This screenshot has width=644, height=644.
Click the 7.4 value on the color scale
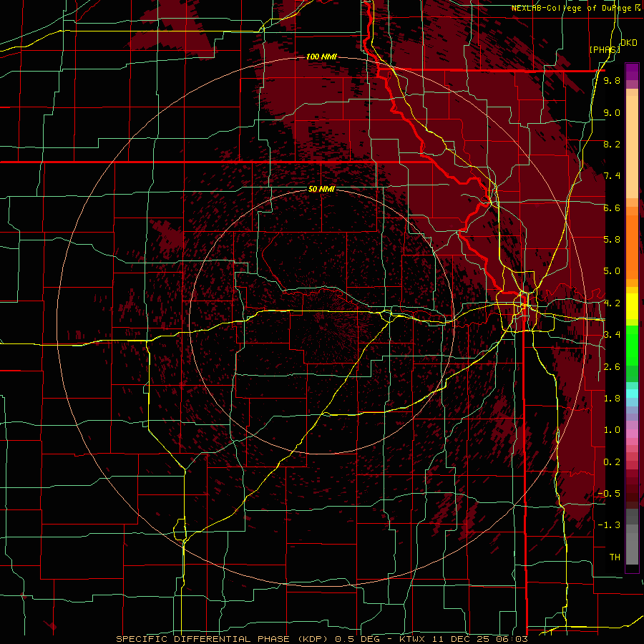click(x=612, y=176)
